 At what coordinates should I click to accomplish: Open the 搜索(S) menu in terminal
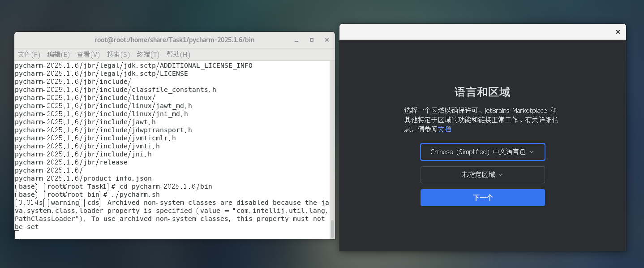point(118,54)
